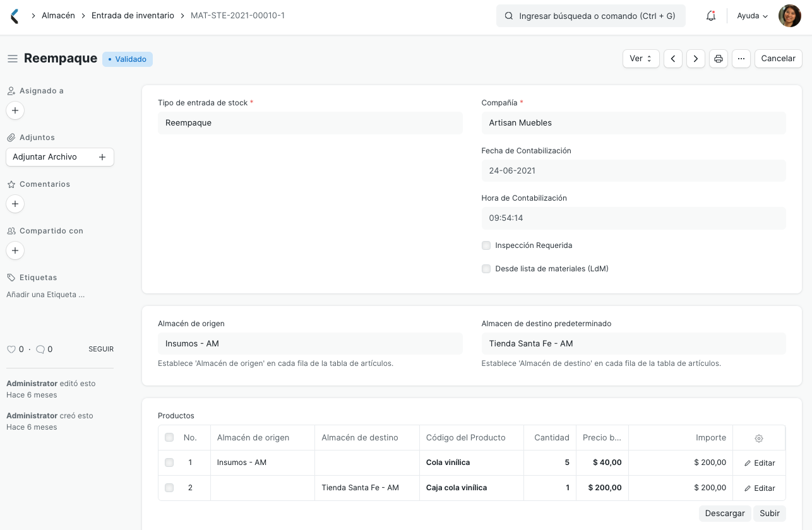Toggle Desde lista de materiales checkbox
812x530 pixels.
pyautogui.click(x=486, y=269)
